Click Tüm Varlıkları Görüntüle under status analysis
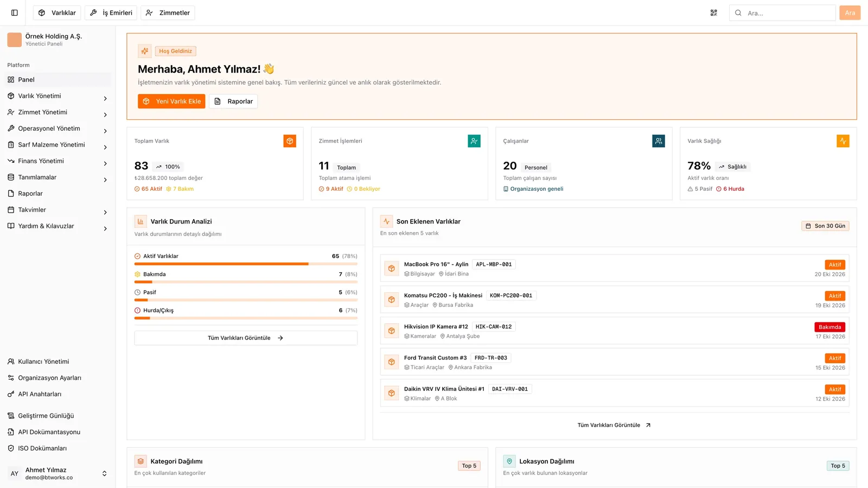The height and width of the screenshot is (488, 868). (x=246, y=338)
